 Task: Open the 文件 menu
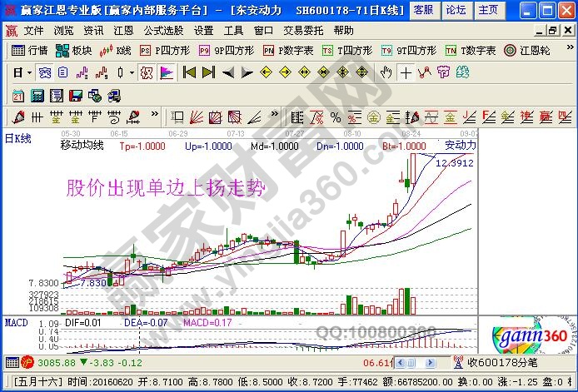coord(33,31)
